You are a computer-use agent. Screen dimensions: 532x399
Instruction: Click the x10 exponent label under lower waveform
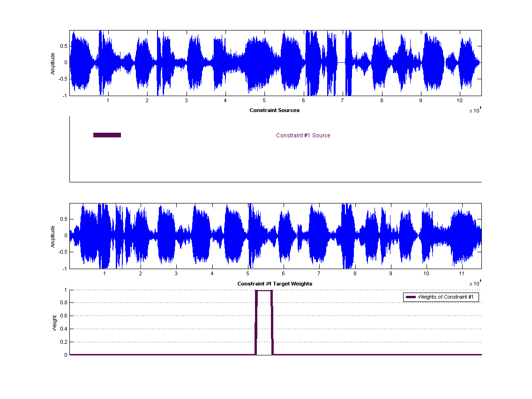(474, 284)
